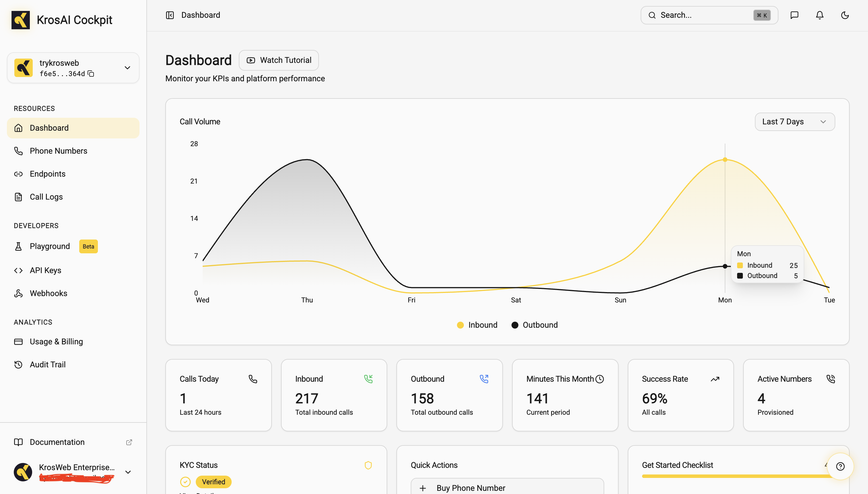This screenshot has width=868, height=494.
Task: Open the chat/feedback icon in the top bar
Action: (795, 15)
